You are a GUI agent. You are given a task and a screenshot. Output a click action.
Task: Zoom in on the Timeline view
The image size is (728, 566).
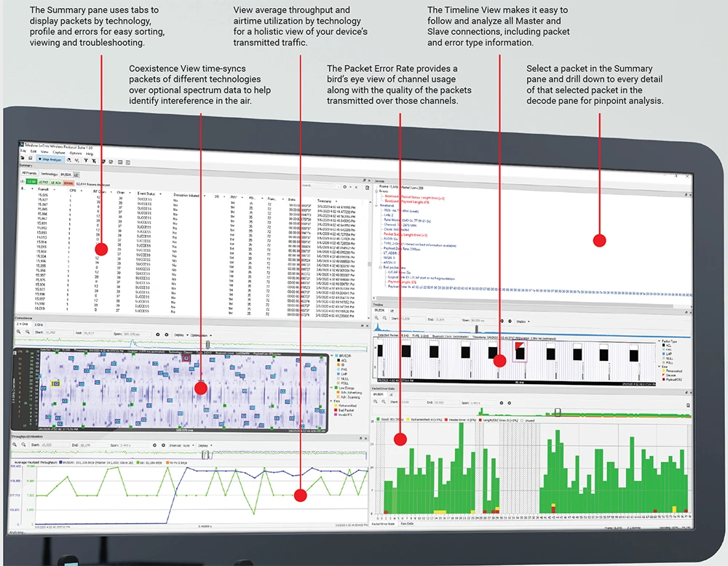tap(376, 318)
